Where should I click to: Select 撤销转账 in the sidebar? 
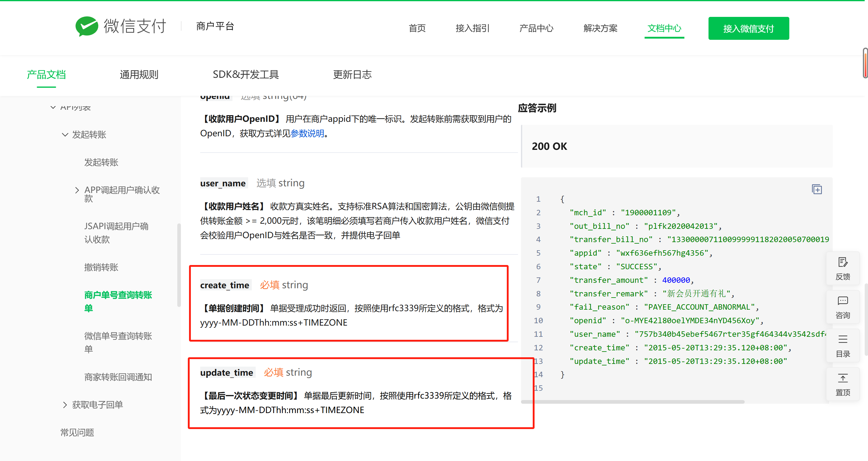pos(101,267)
